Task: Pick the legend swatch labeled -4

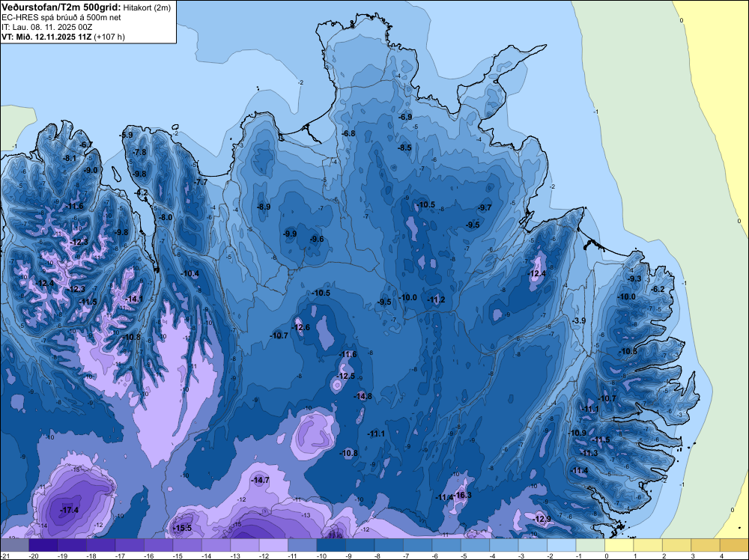Action: [504, 545]
